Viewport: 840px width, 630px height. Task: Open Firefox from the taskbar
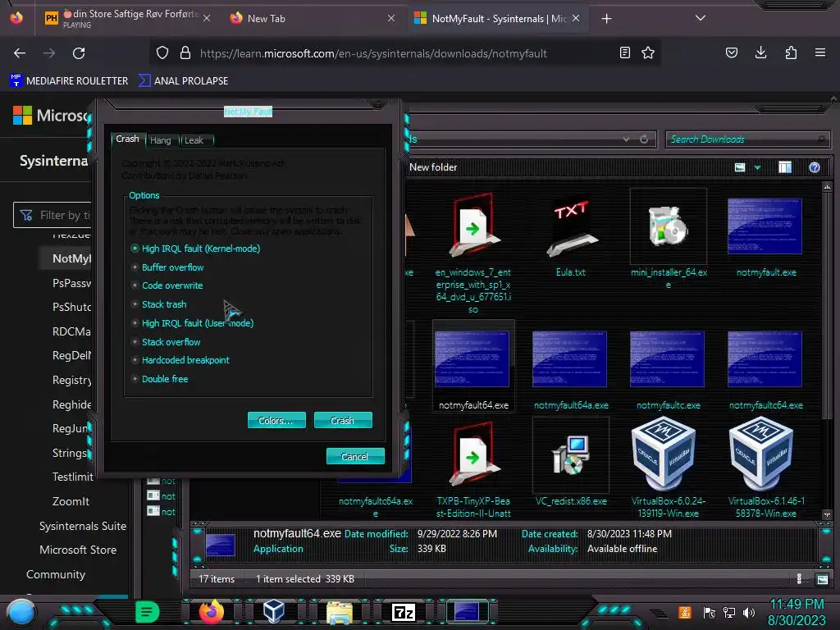(212, 611)
